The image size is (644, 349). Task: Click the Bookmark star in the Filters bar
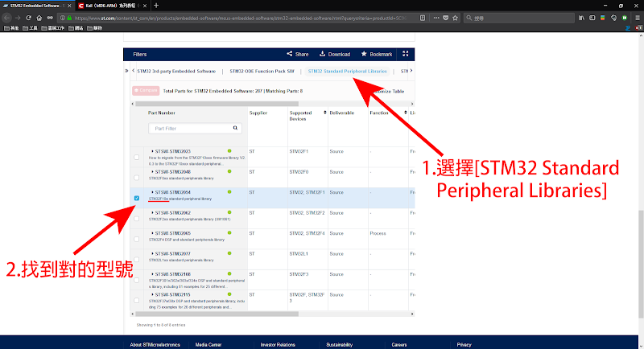364,54
